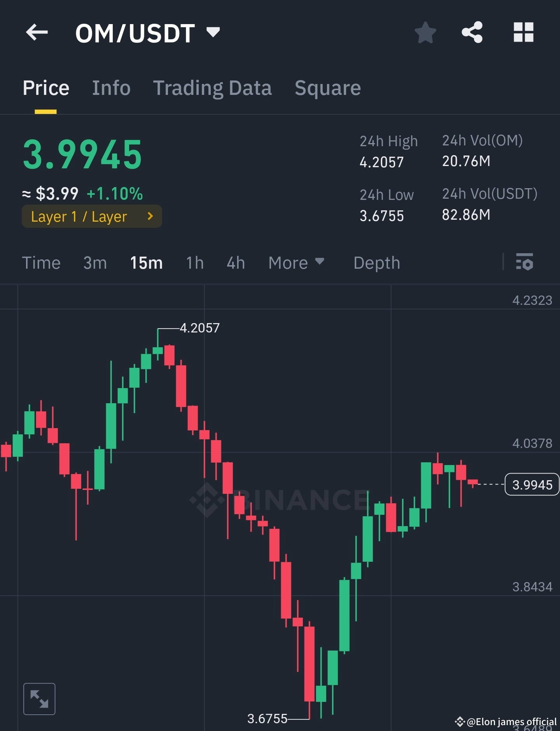Open the Square tab

tap(327, 87)
